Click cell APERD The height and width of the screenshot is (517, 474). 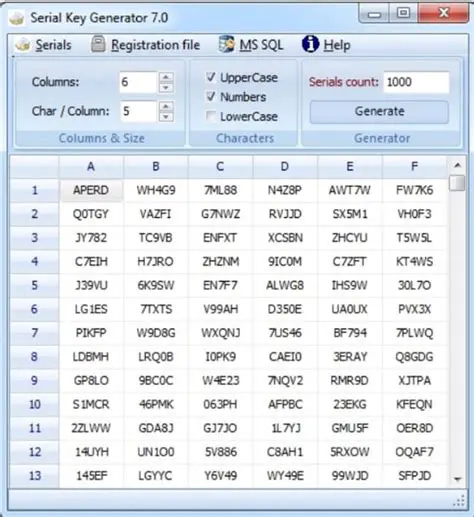pyautogui.click(x=91, y=190)
